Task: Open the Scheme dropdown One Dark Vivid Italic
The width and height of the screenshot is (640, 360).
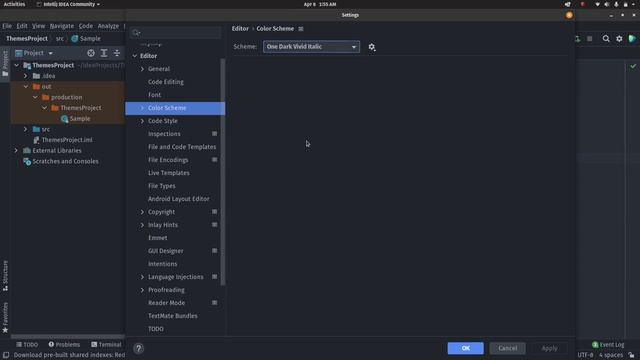Action: pyautogui.click(x=311, y=47)
